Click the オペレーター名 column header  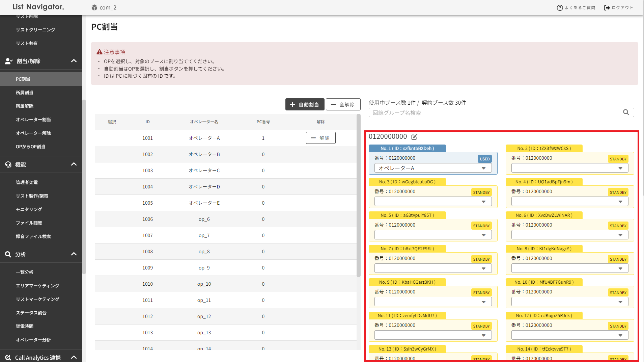pos(204,122)
